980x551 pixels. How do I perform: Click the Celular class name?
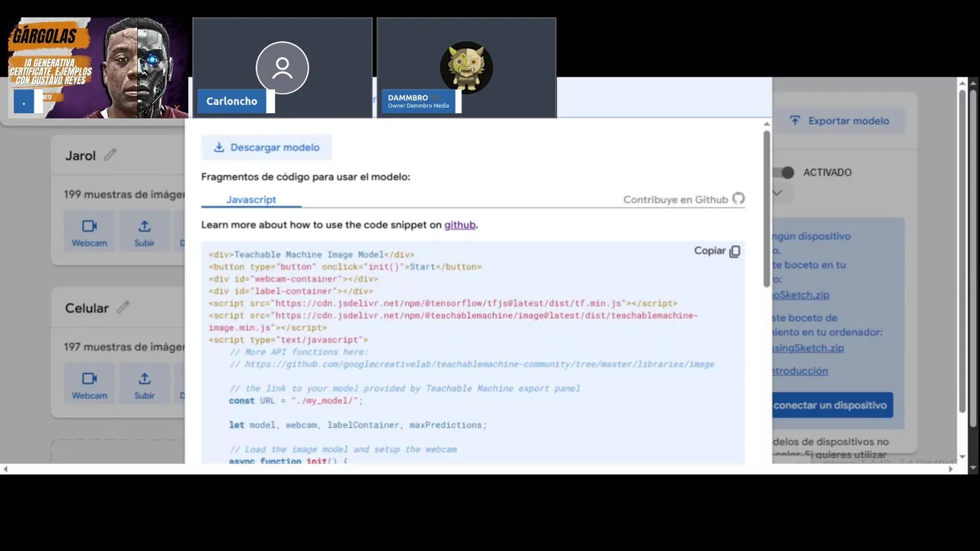click(x=87, y=308)
